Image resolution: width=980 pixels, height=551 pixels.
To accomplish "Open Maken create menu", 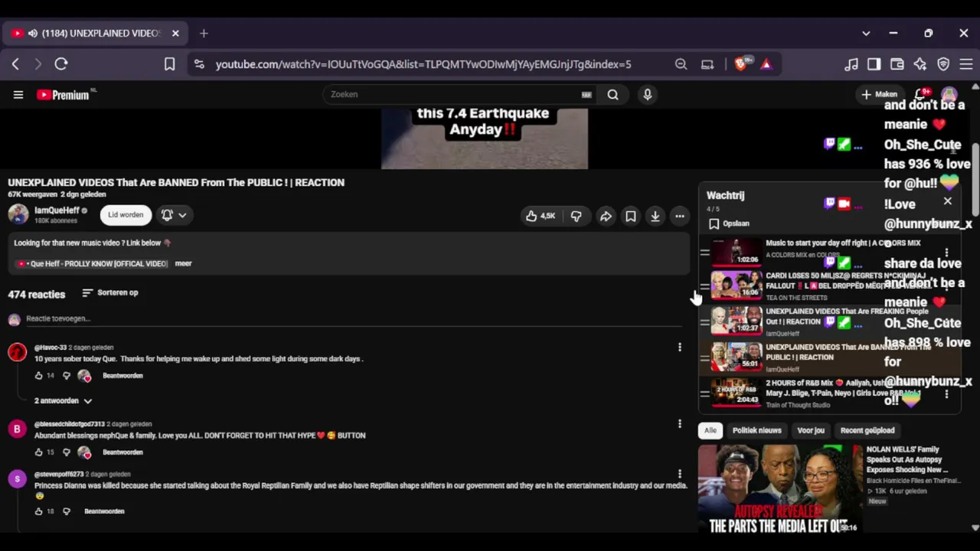I will (x=879, y=94).
